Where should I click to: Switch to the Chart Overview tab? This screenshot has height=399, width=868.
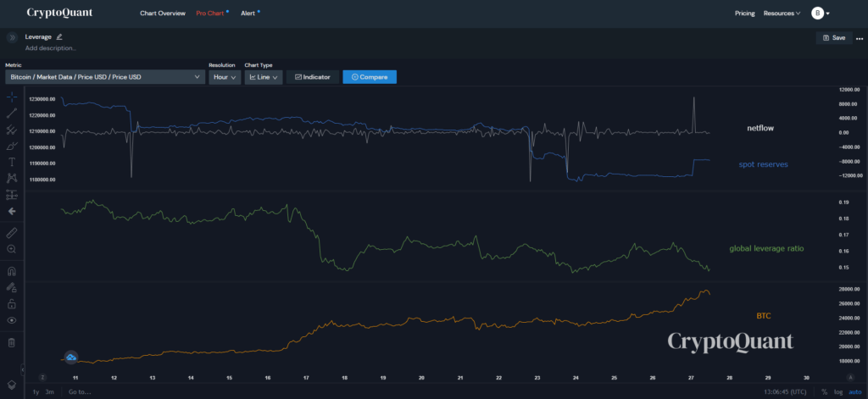pos(162,14)
